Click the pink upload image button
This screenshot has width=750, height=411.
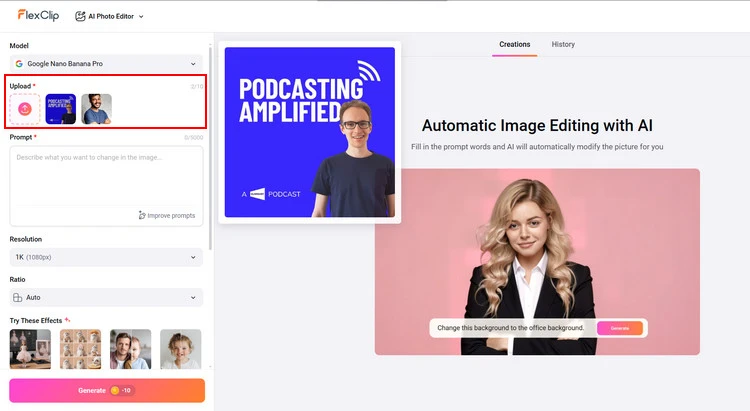tap(25, 109)
